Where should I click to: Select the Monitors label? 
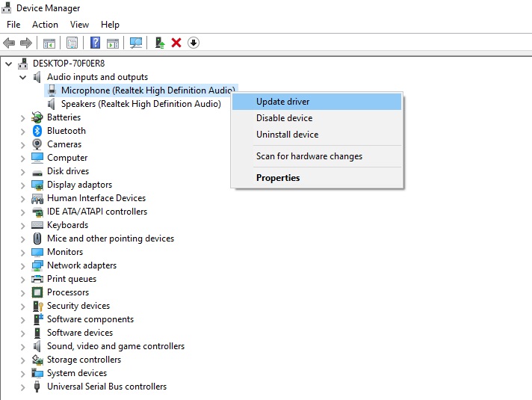point(65,252)
